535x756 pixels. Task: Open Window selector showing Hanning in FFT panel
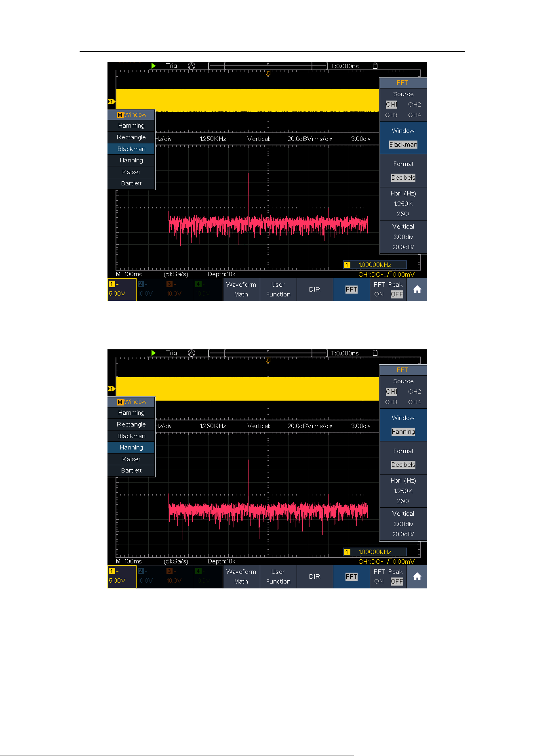[403, 425]
